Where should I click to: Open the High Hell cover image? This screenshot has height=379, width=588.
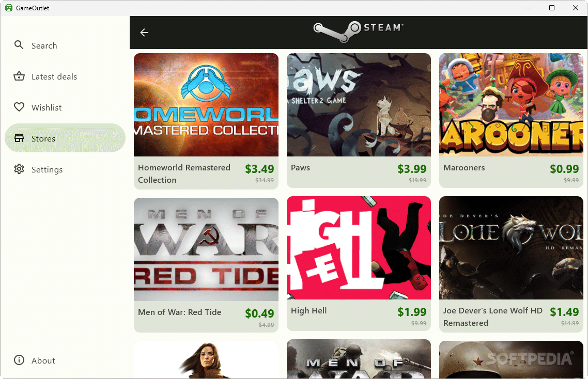tap(359, 248)
